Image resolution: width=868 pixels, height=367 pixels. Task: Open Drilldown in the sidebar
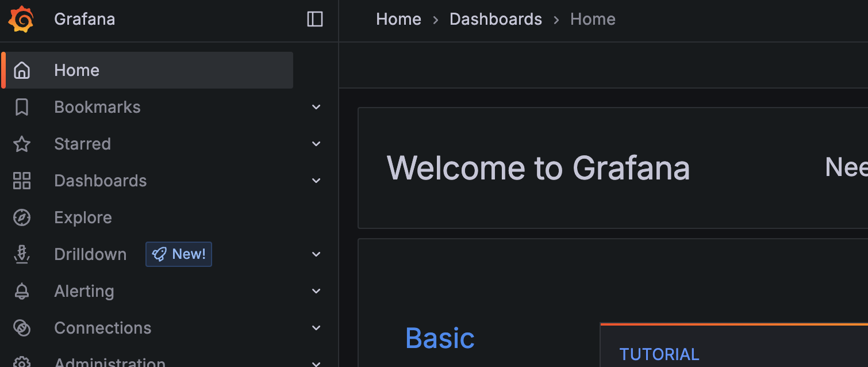click(90, 254)
